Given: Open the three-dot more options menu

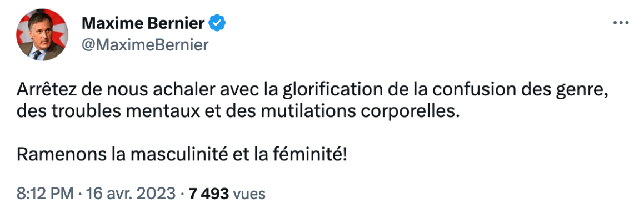Looking at the screenshot, I should [621, 23].
